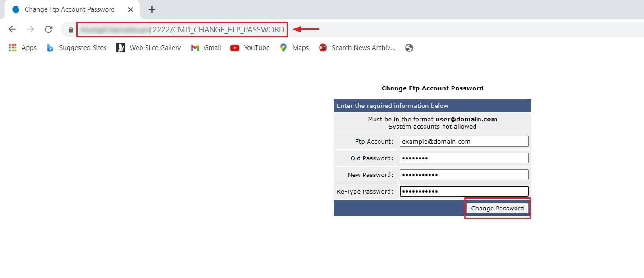Click the Old Password field
This screenshot has height=278, width=644.
(464, 158)
